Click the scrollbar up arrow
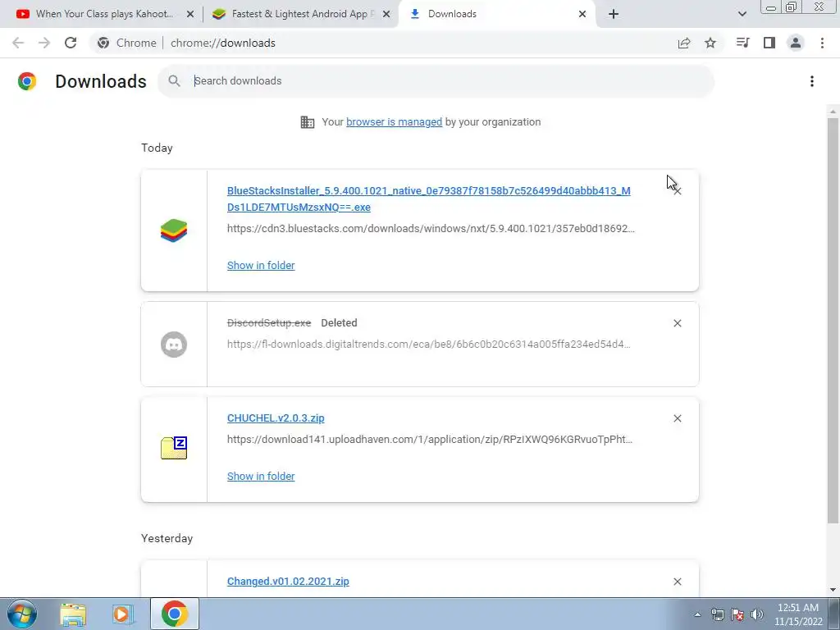 [x=833, y=111]
